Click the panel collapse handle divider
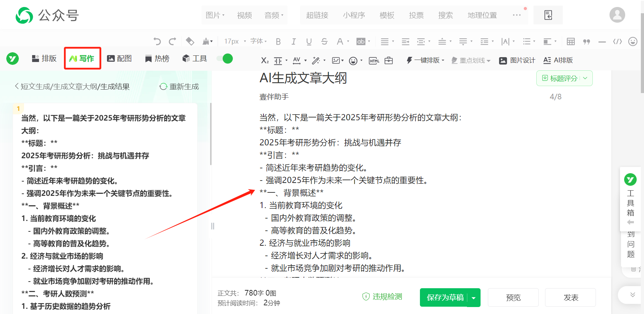 tap(213, 226)
